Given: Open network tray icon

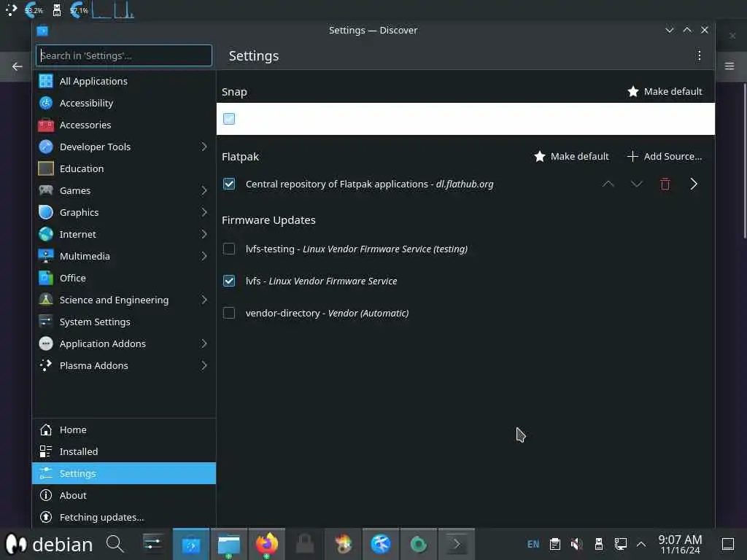Looking at the screenshot, I should (620, 544).
